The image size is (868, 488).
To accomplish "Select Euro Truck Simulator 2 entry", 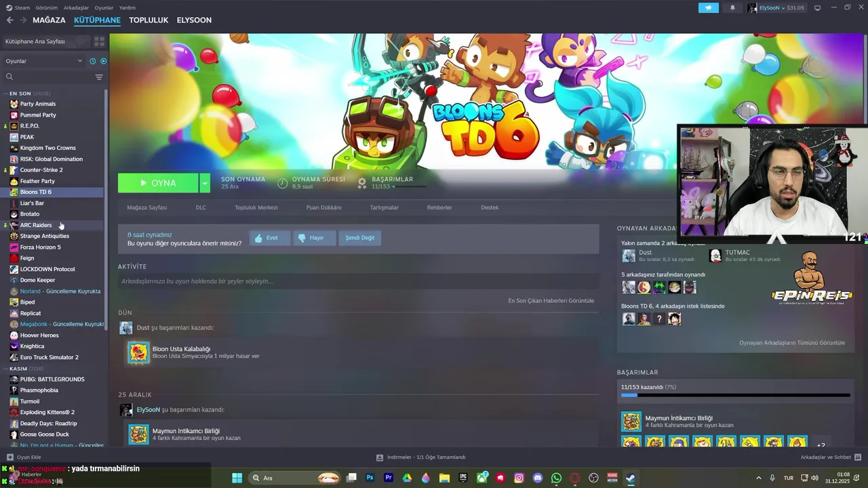I will (50, 357).
